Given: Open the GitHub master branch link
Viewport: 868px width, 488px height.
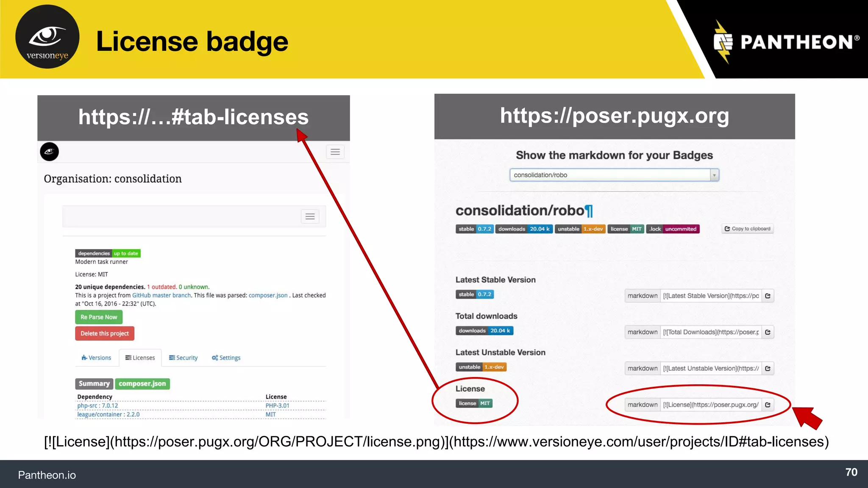Looking at the screenshot, I should pyautogui.click(x=161, y=295).
